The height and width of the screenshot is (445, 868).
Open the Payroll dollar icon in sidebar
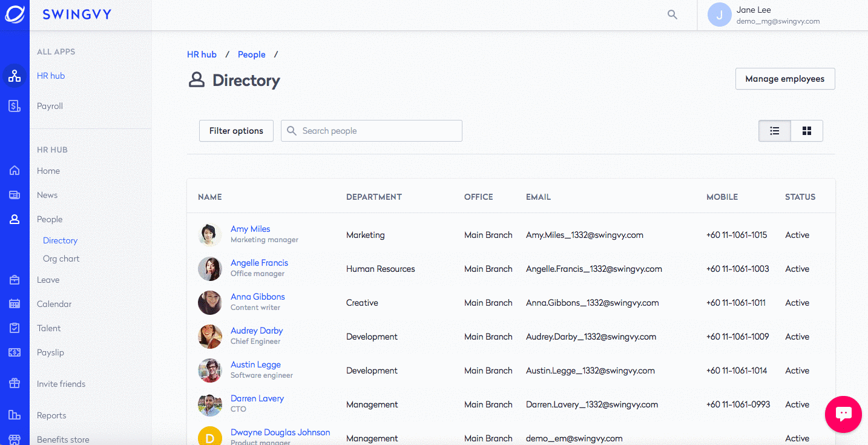click(x=15, y=106)
